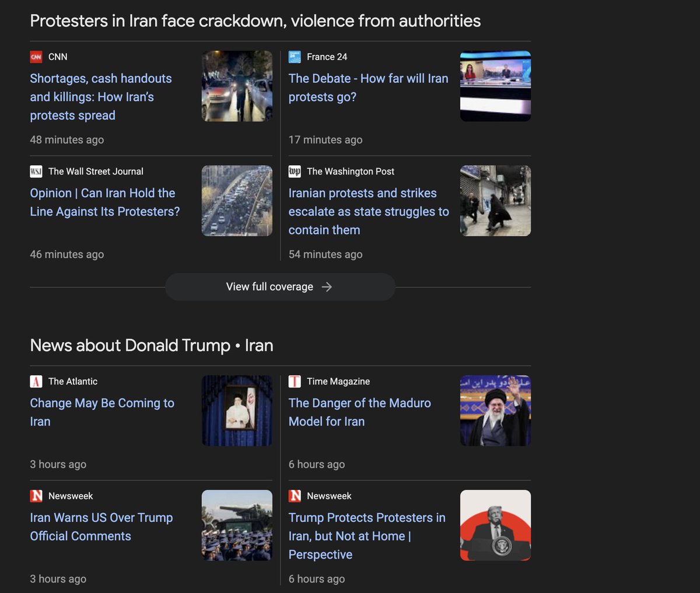Open the Time Magazine waving cleric thumbnail

click(495, 411)
